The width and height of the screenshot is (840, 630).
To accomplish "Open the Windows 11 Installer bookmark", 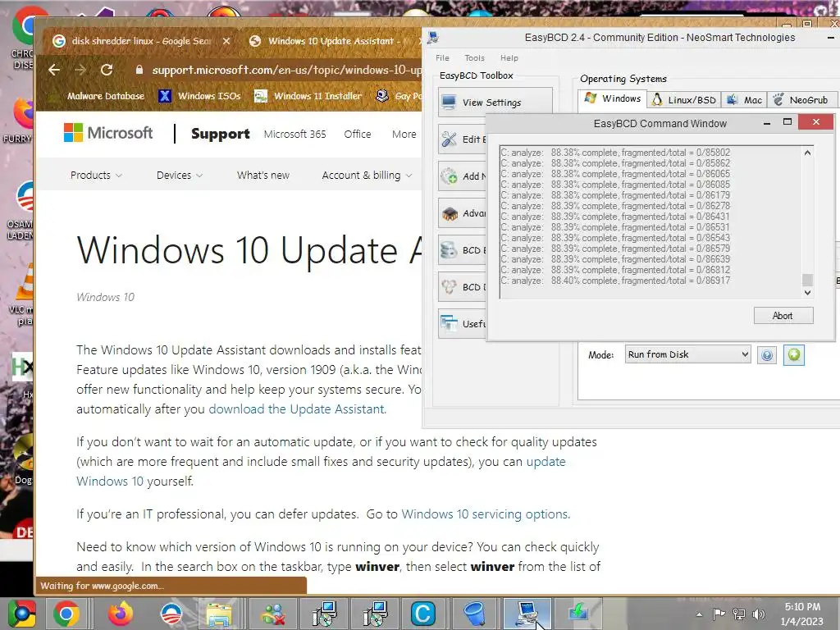I will 308,96.
